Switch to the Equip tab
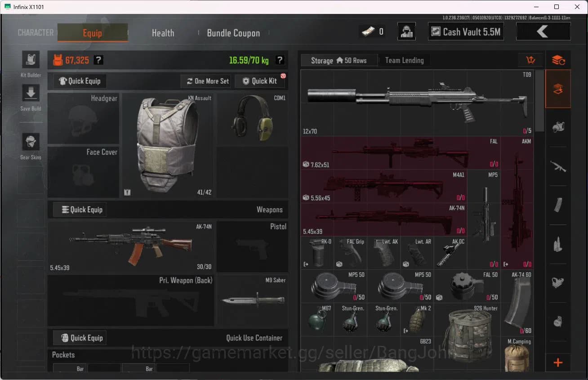 click(93, 33)
